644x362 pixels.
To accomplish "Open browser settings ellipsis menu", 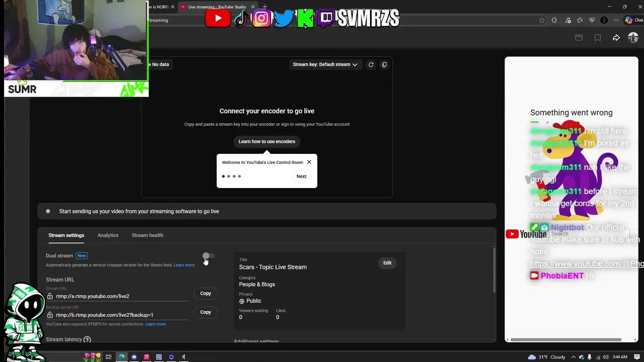I will [x=616, y=20].
